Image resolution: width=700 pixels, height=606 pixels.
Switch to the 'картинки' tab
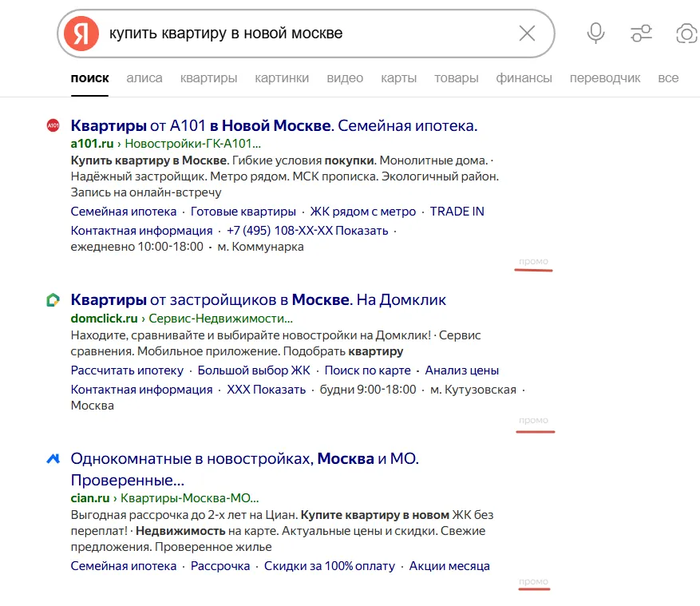click(x=282, y=77)
